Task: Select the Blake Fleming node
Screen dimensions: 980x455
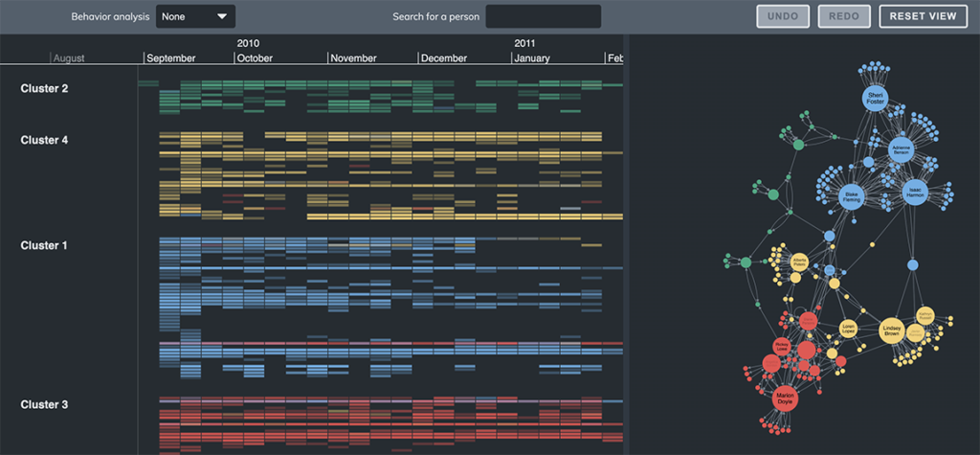Action: tap(852, 197)
